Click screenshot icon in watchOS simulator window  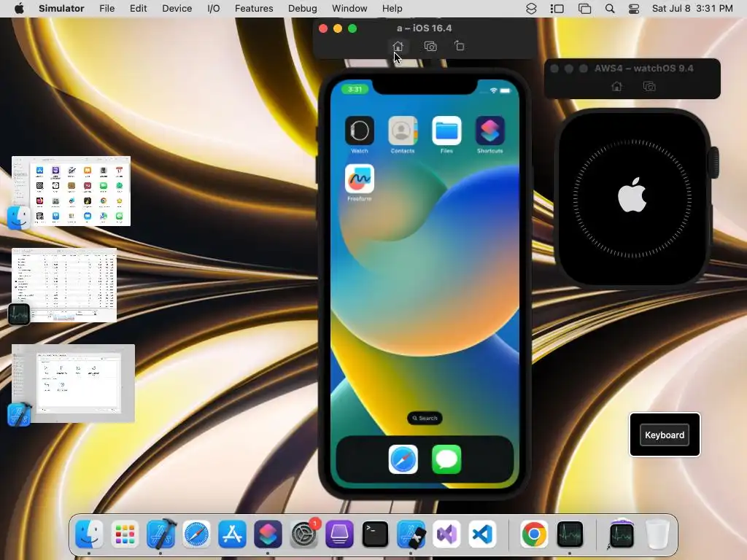point(649,86)
